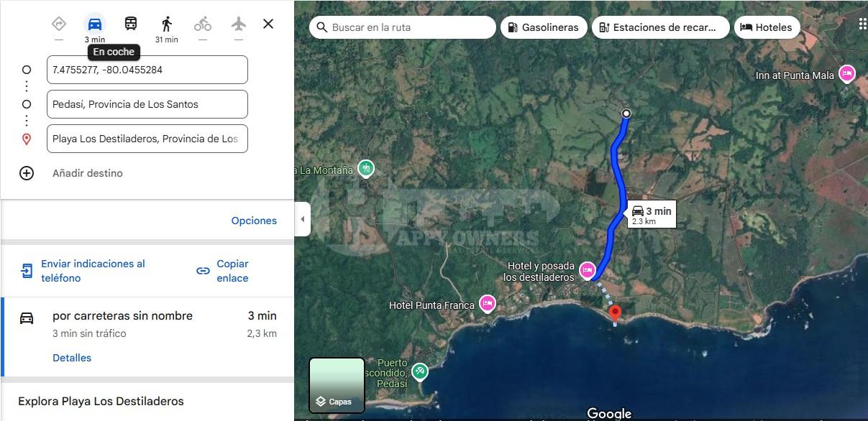Click the 3 min route callout on map

(x=652, y=214)
